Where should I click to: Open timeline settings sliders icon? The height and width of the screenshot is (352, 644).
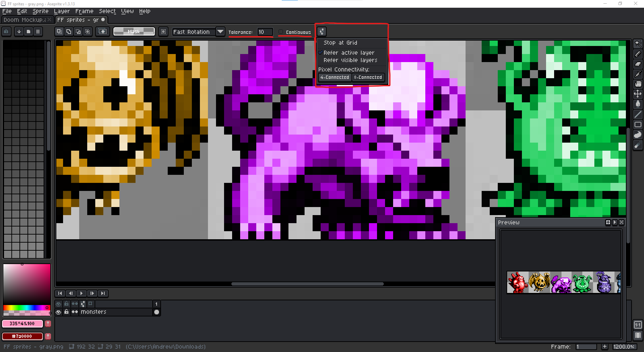coord(83,304)
